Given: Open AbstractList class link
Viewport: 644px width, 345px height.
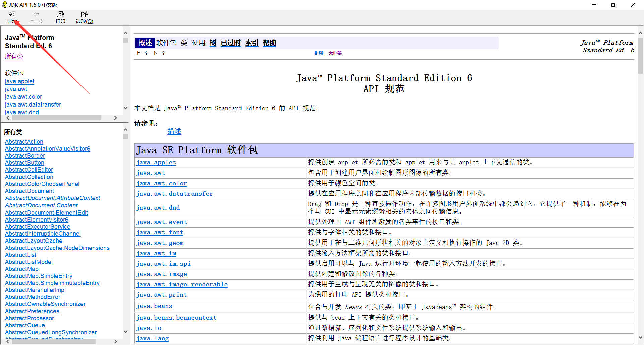Looking at the screenshot, I should [20, 255].
